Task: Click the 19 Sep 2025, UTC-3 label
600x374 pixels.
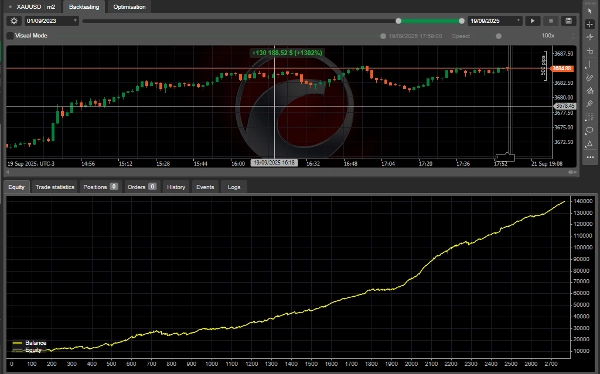Action: 31,163
